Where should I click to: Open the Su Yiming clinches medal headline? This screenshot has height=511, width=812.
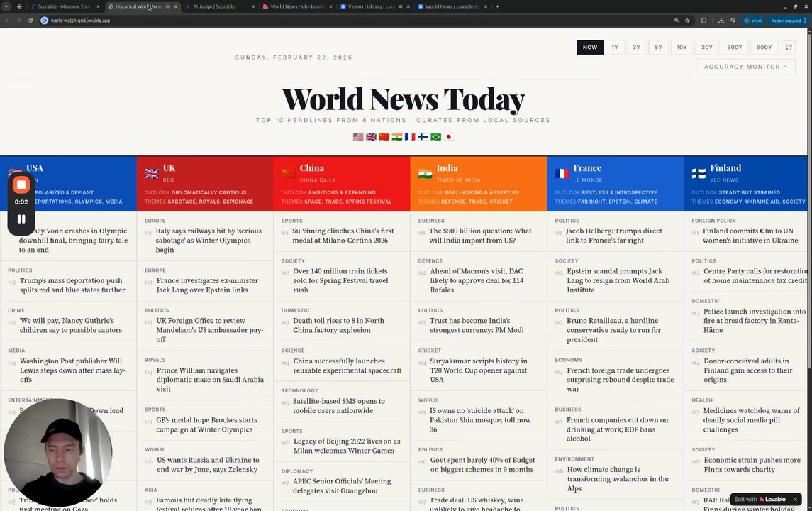(343, 236)
